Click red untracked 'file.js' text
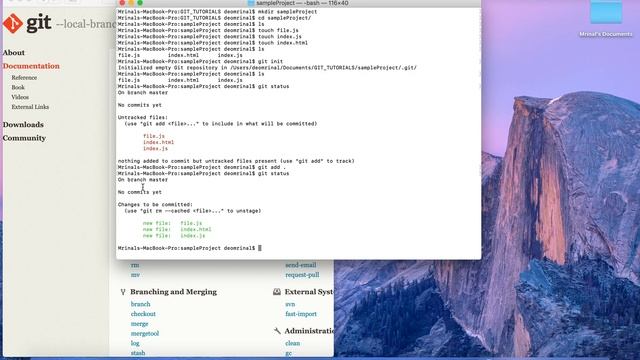 click(x=154, y=136)
